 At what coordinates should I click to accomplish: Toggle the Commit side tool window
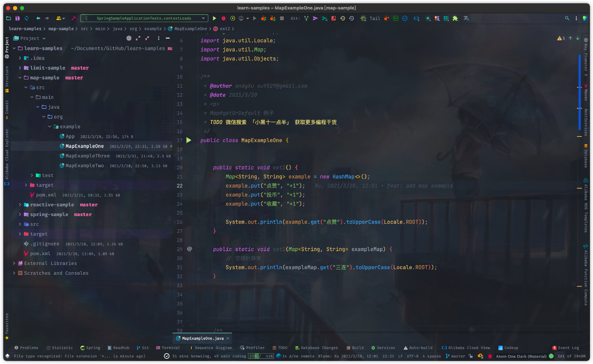7,110
